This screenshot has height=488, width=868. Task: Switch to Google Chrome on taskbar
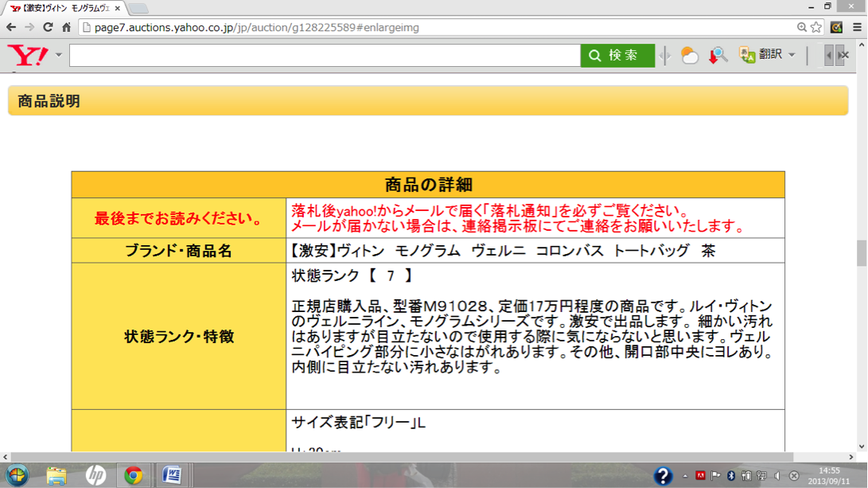pos(134,475)
